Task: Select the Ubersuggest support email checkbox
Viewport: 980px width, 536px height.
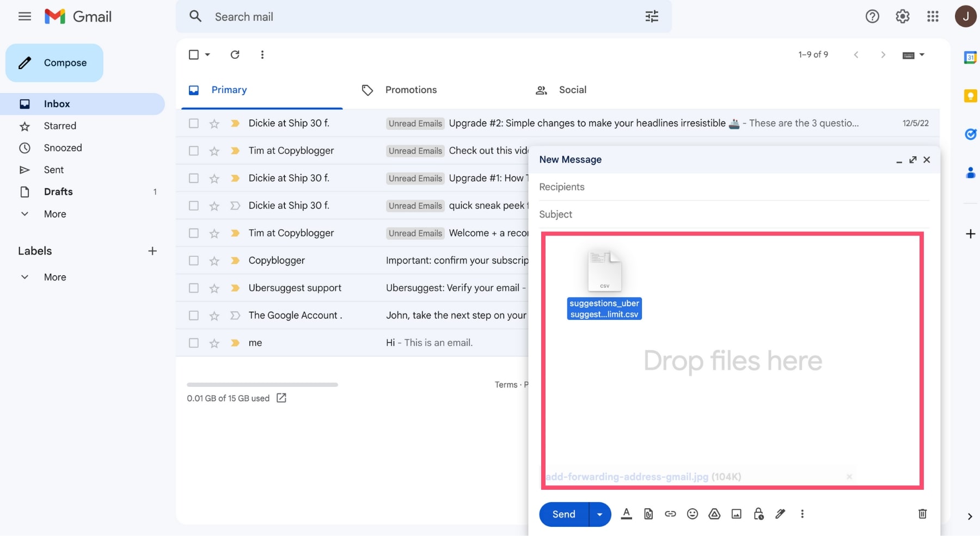Action: pyautogui.click(x=193, y=288)
